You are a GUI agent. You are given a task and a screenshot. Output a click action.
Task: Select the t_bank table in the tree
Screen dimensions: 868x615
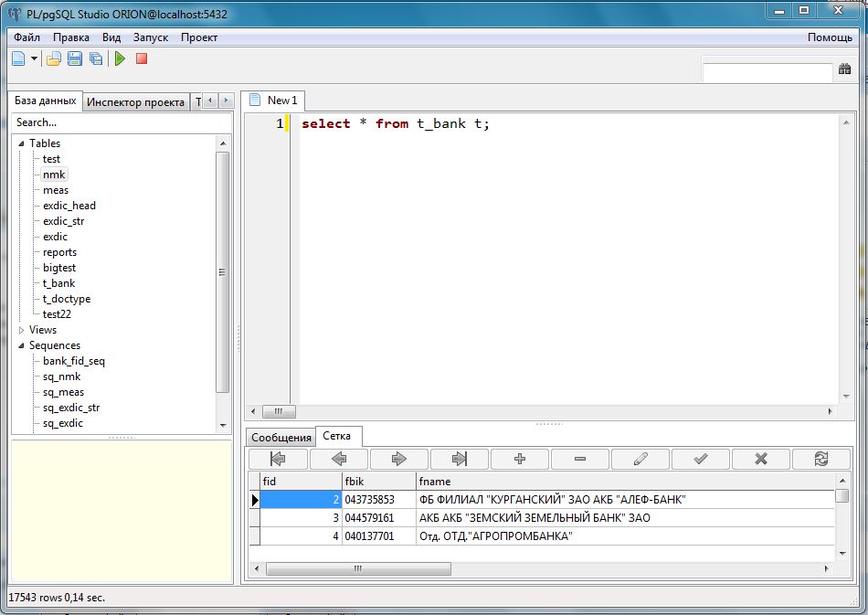click(58, 283)
